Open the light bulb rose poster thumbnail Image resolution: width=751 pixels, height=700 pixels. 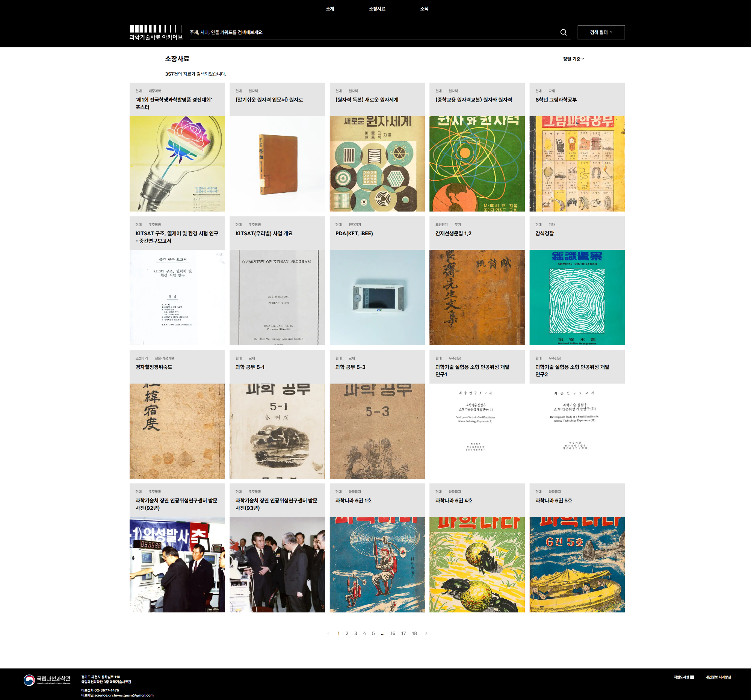177,163
